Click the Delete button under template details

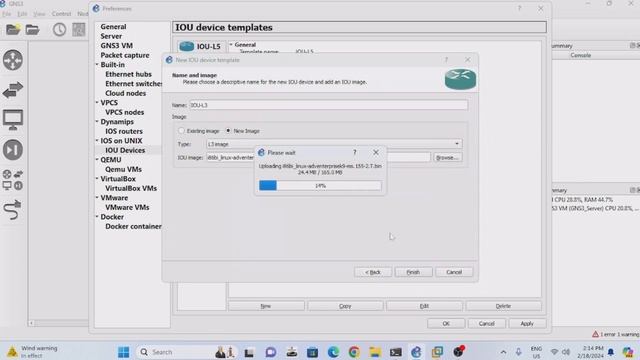click(503, 306)
